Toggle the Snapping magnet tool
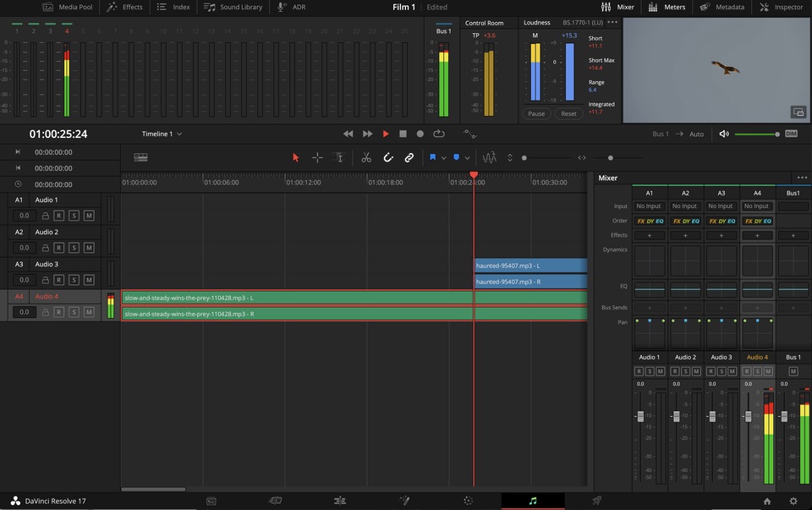Screen dimensions: 812x510 pyautogui.click(x=389, y=157)
